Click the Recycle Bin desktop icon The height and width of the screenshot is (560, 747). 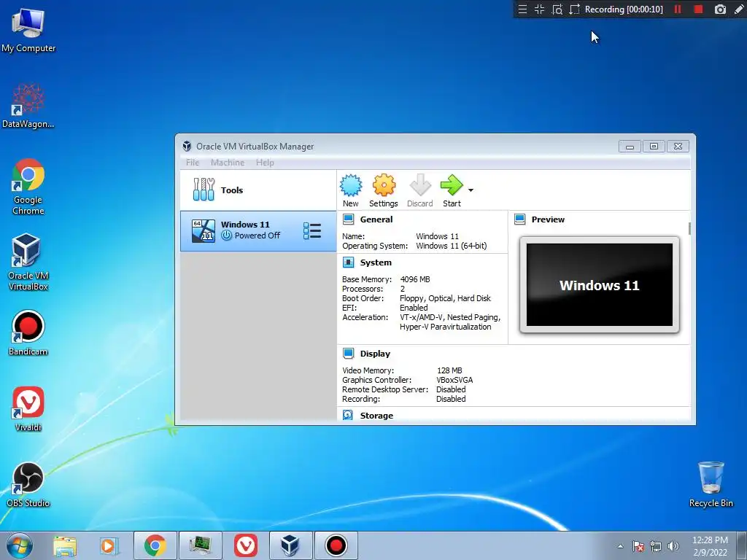(x=711, y=484)
